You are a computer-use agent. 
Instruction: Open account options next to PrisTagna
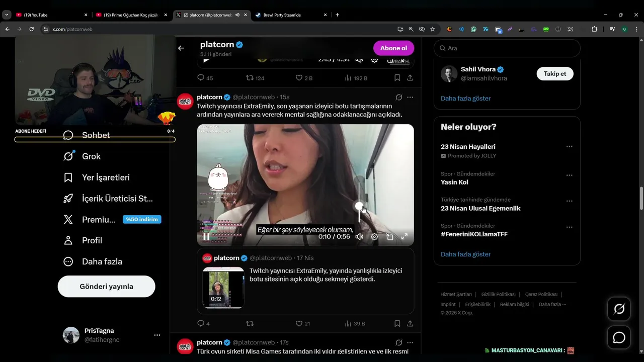pos(157,335)
